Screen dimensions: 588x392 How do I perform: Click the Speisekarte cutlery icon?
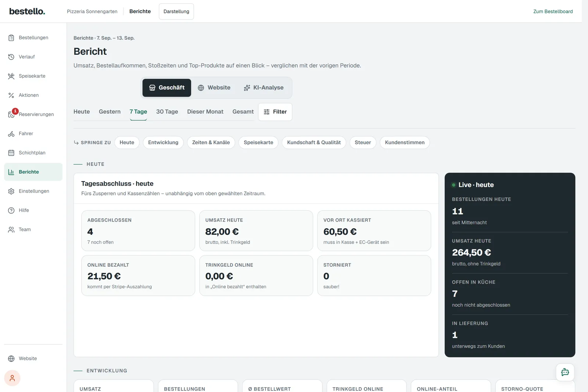(x=11, y=76)
